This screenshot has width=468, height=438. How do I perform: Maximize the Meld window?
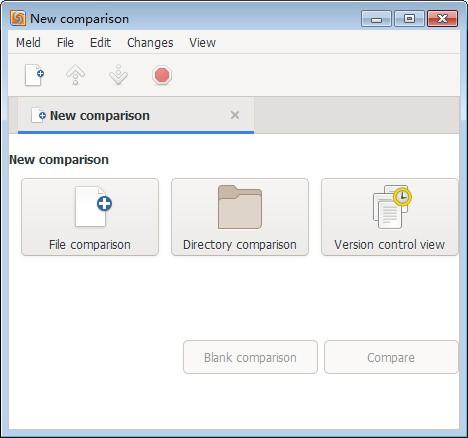pyautogui.click(x=409, y=19)
